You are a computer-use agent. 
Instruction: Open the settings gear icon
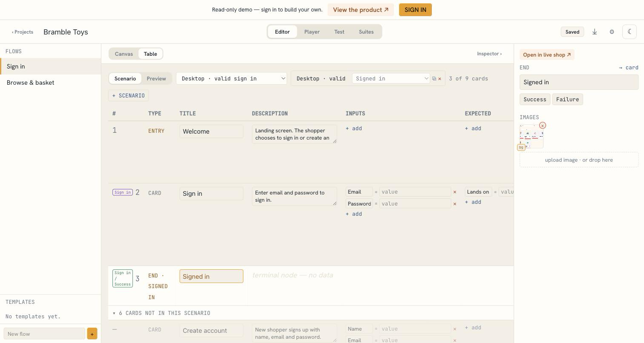pyautogui.click(x=612, y=32)
